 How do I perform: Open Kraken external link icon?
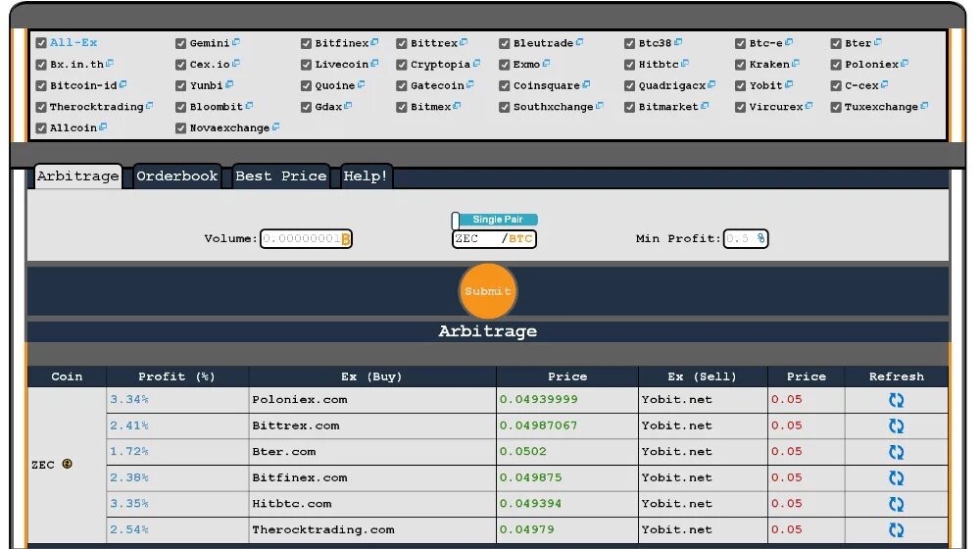(795, 64)
